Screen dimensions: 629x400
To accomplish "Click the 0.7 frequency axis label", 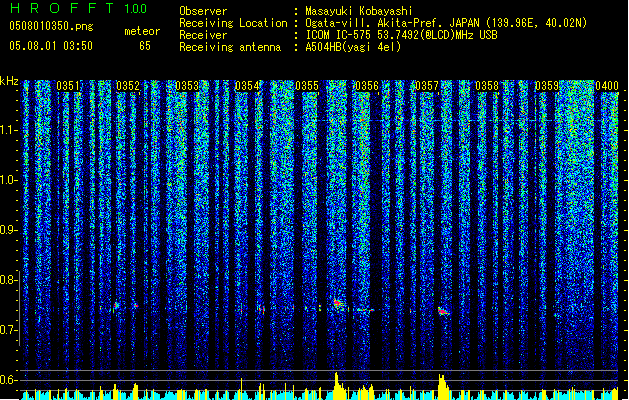I will coord(8,330).
